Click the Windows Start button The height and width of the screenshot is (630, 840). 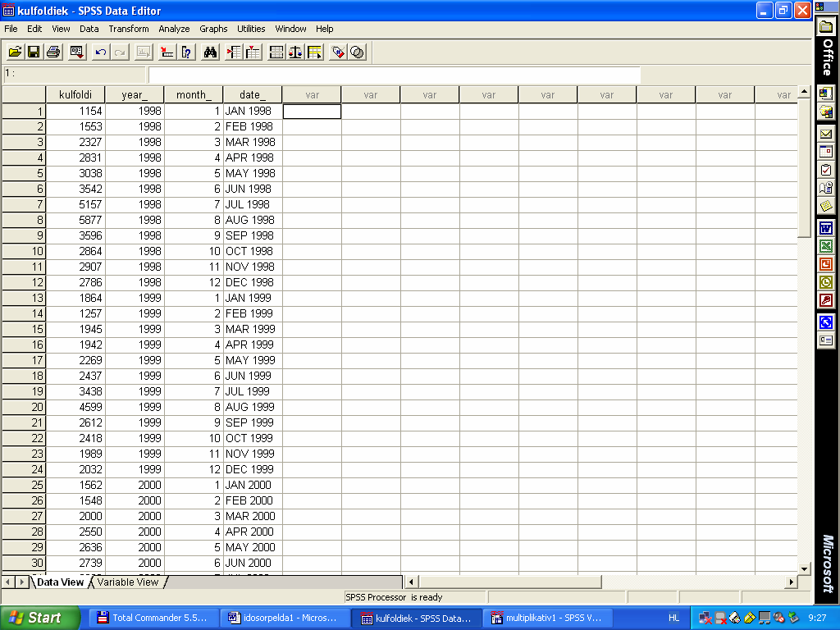tap(40, 618)
